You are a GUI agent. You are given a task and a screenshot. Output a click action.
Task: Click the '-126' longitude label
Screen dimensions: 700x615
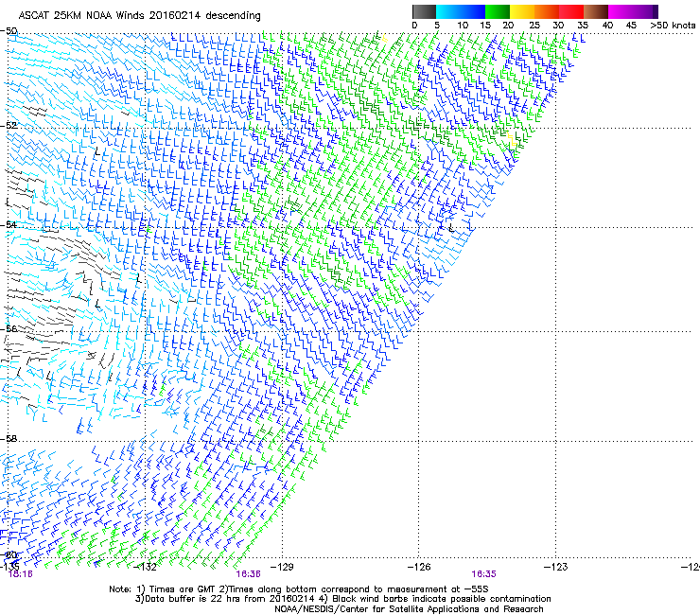point(419,567)
